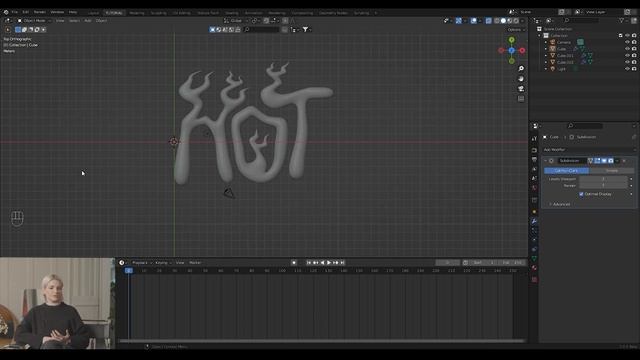The image size is (640, 360).
Task: Open the Render menu
Action: (x=40, y=12)
